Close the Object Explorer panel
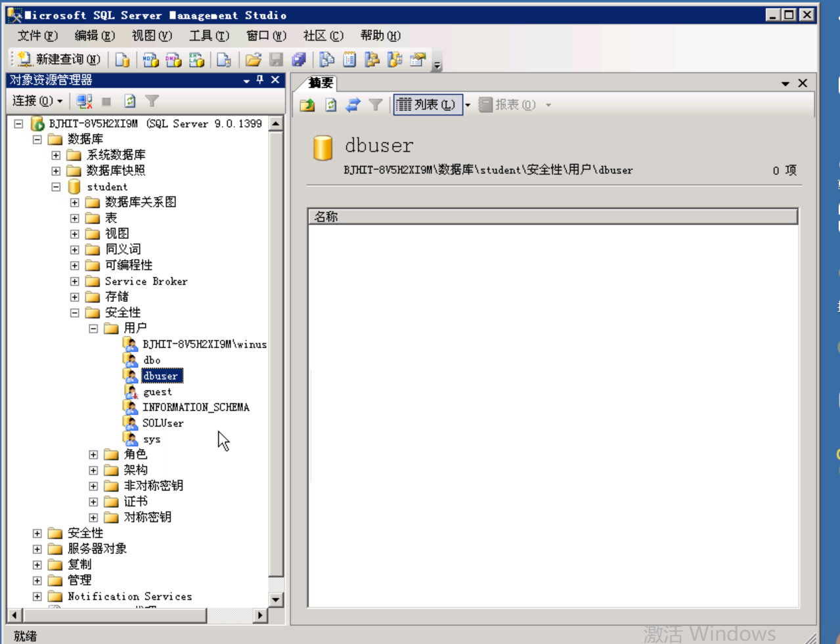 275,80
